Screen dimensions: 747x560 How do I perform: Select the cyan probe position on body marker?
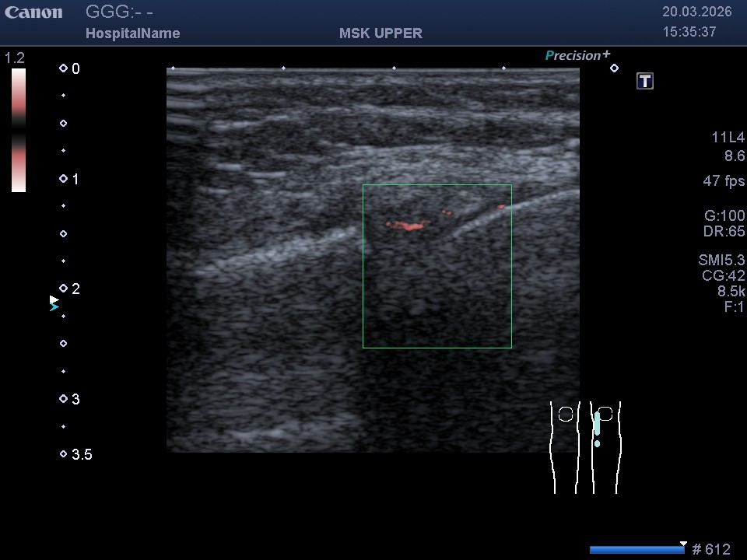(x=597, y=425)
